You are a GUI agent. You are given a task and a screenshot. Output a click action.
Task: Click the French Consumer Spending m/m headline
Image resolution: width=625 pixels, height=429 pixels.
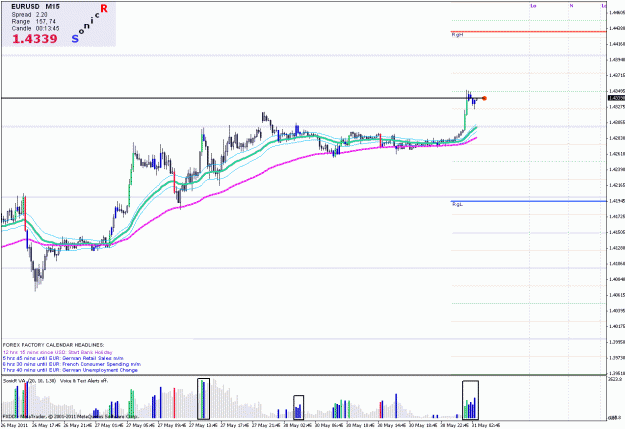(72, 364)
